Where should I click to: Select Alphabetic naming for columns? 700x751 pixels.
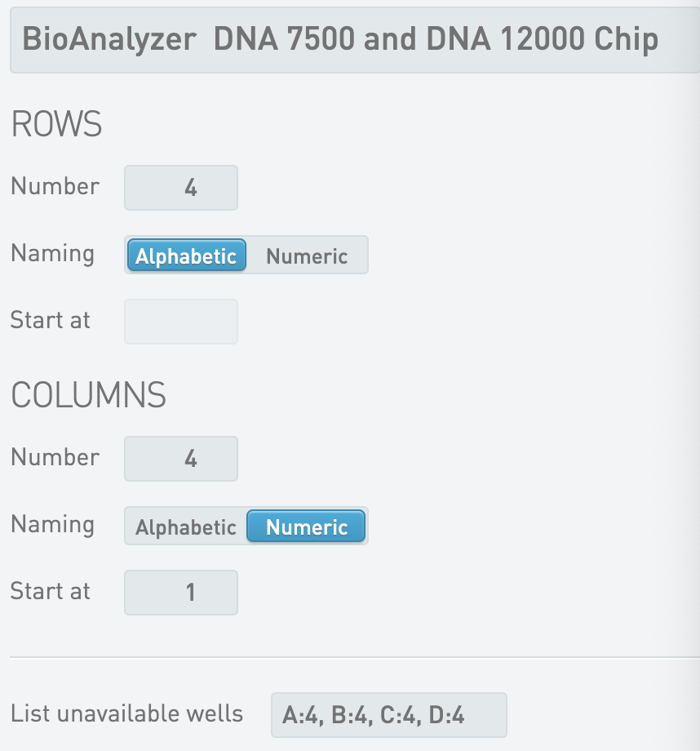click(x=186, y=527)
